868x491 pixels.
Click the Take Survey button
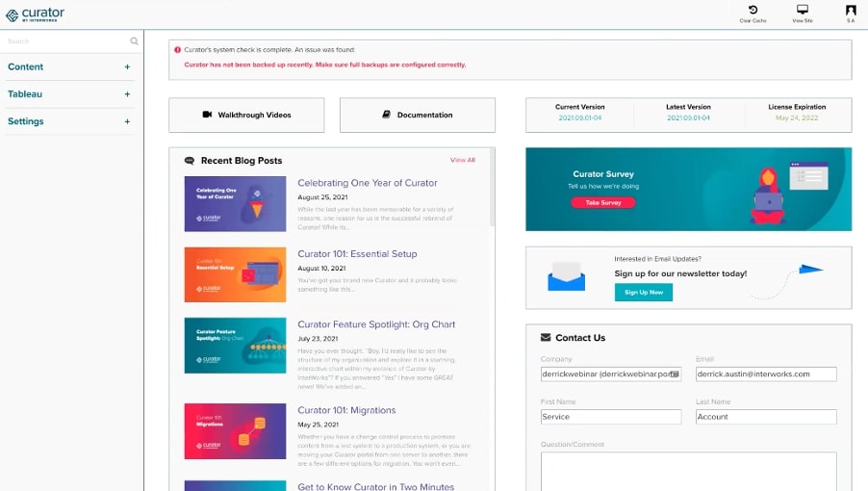click(603, 202)
